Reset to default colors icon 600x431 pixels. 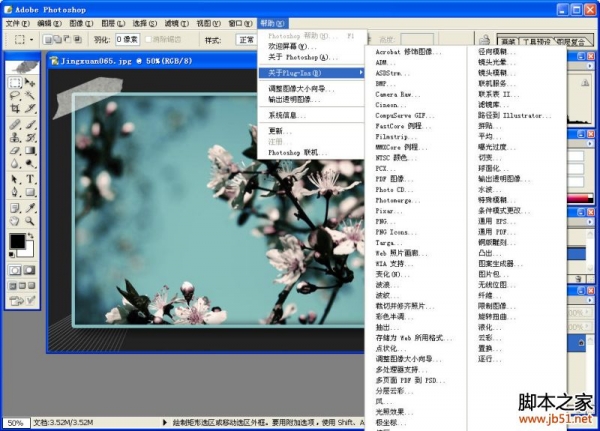pyautogui.click(x=12, y=255)
